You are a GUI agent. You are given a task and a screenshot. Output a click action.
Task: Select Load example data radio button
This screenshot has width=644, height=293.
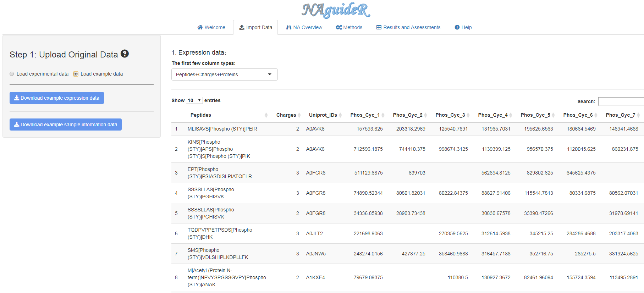click(x=76, y=74)
